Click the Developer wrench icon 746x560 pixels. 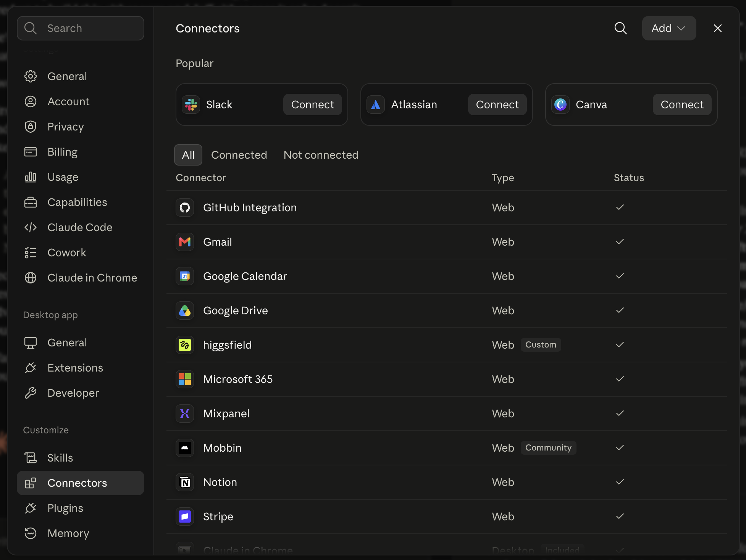point(31,393)
